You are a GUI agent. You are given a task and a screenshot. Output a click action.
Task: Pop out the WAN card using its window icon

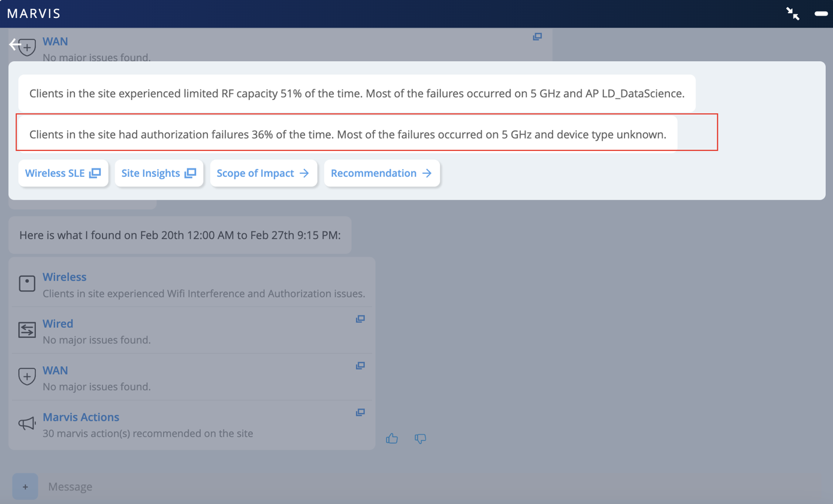pos(360,366)
